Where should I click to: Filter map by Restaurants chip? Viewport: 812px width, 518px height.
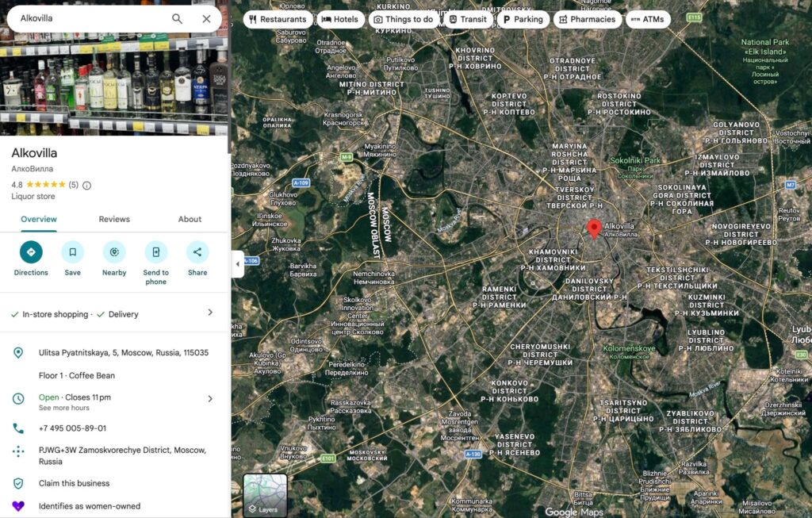point(278,19)
